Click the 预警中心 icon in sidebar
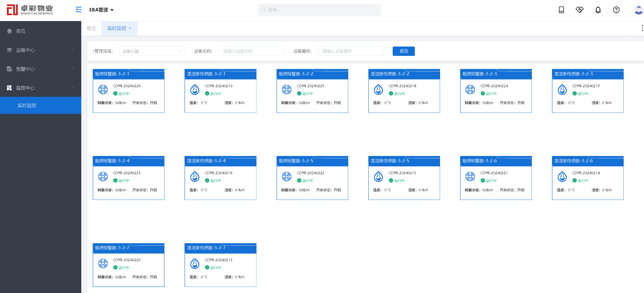 [10, 69]
